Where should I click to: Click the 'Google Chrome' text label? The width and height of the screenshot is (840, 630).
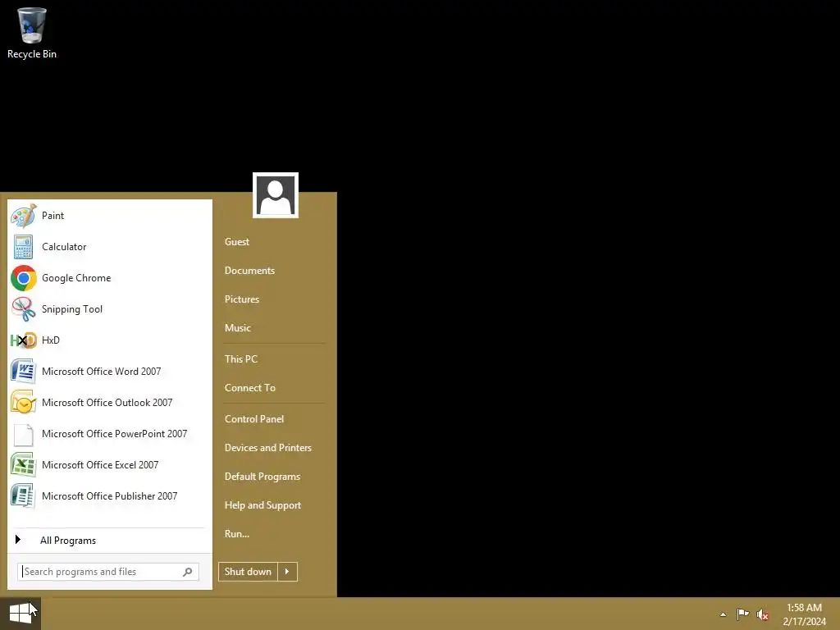(x=76, y=278)
